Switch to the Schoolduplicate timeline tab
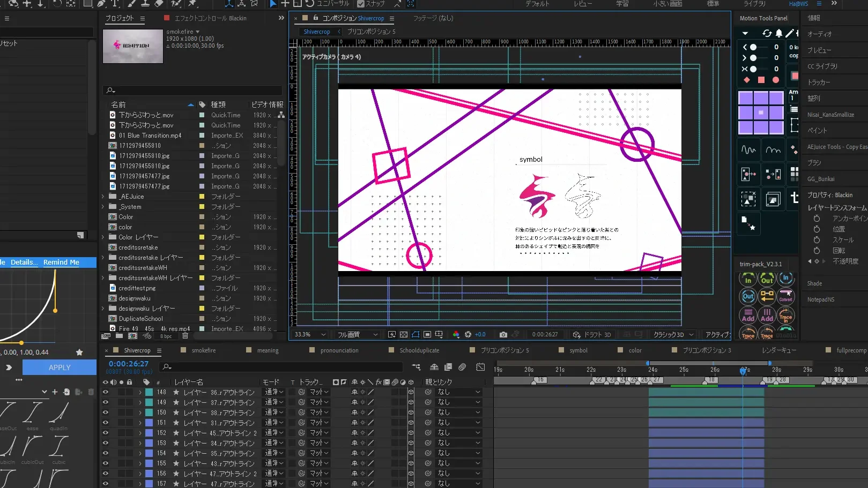 [x=419, y=350]
